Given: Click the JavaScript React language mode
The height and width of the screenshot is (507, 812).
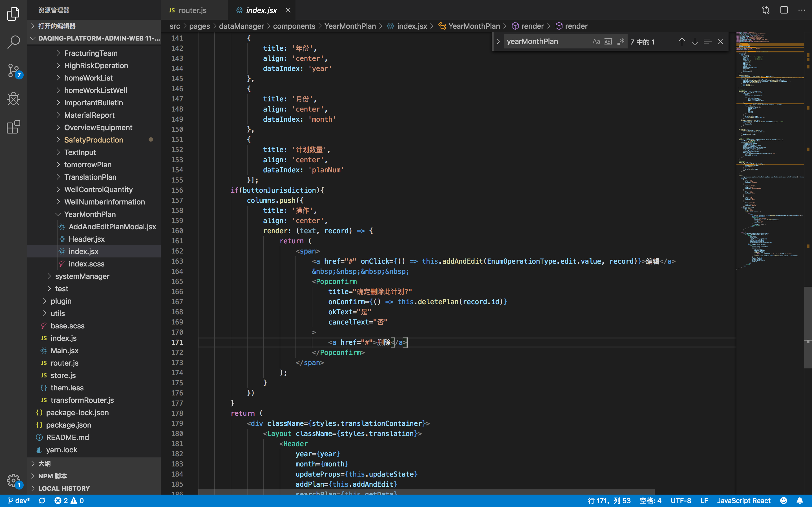Looking at the screenshot, I should 743,501.
